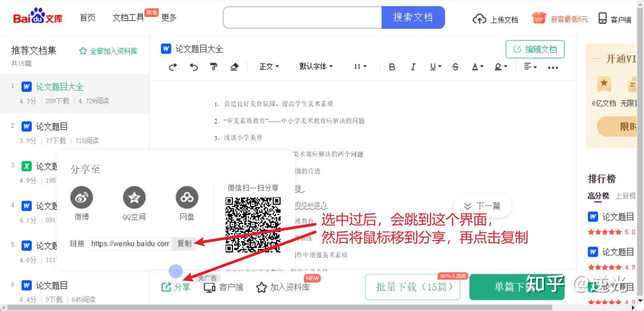644x311 pixels.
Task: Click the share link URL field
Action: (130, 244)
